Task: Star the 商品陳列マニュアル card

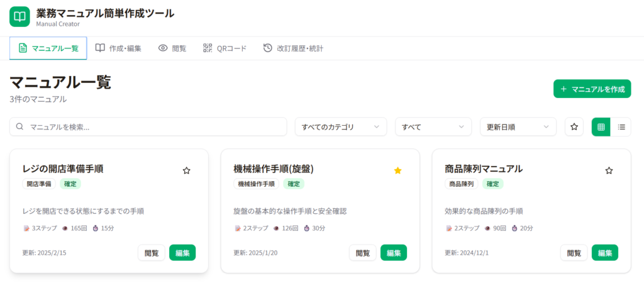Action: pos(609,170)
